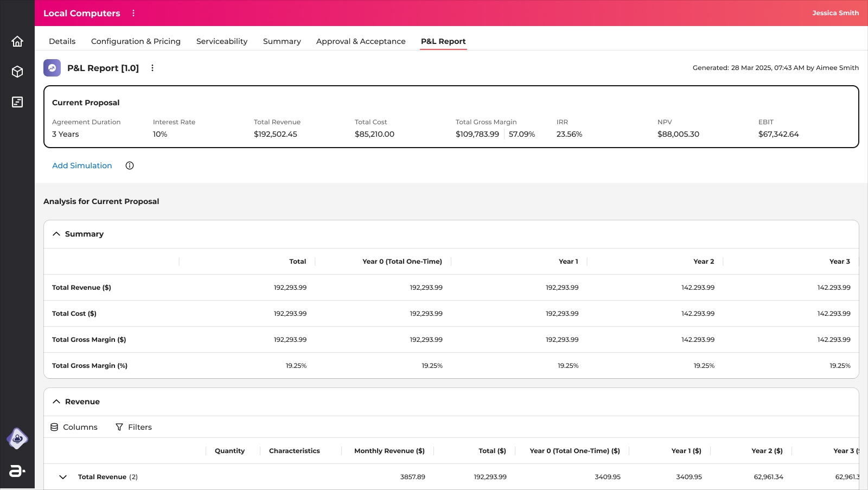The height and width of the screenshot is (490, 868).
Task: Switch to the Details tab
Action: (62, 41)
